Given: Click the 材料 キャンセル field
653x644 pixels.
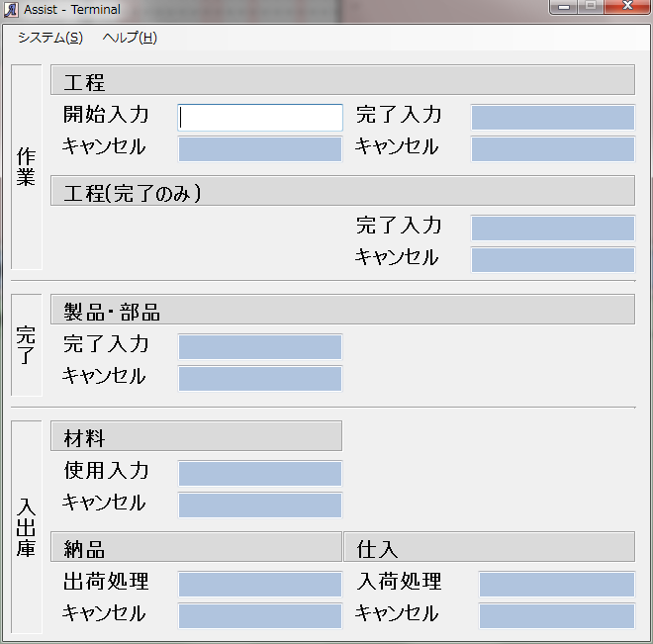Looking at the screenshot, I should (260, 505).
